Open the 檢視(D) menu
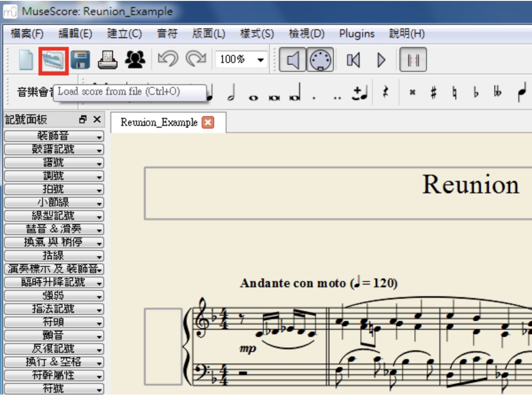This screenshot has height=399, width=532. click(307, 34)
